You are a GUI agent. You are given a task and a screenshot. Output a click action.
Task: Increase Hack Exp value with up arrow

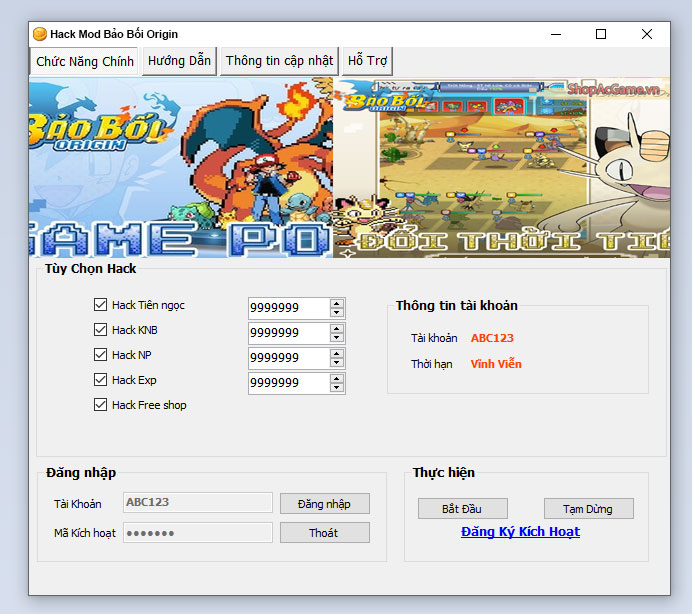(x=337, y=379)
